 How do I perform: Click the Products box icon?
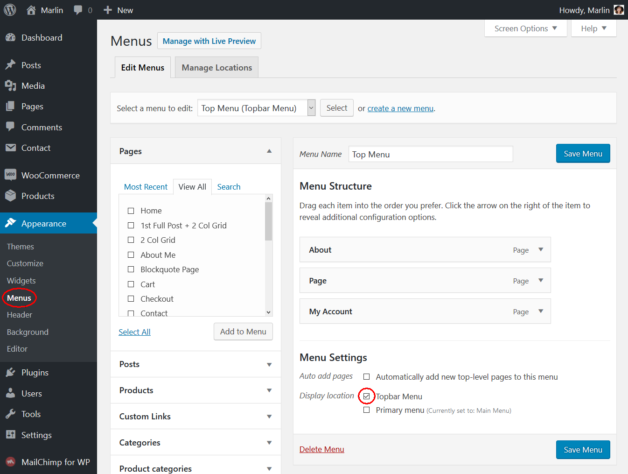click(10, 196)
